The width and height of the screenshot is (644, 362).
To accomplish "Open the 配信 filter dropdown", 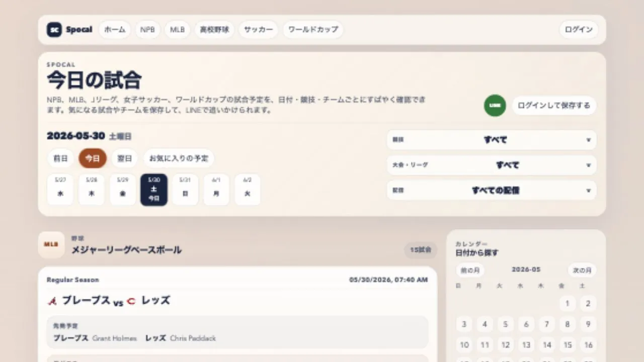I will pos(492,191).
